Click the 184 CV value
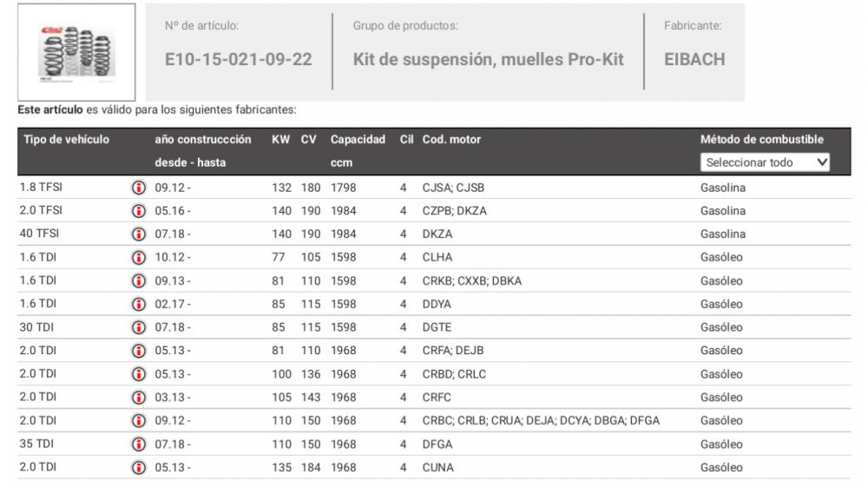 [311, 467]
